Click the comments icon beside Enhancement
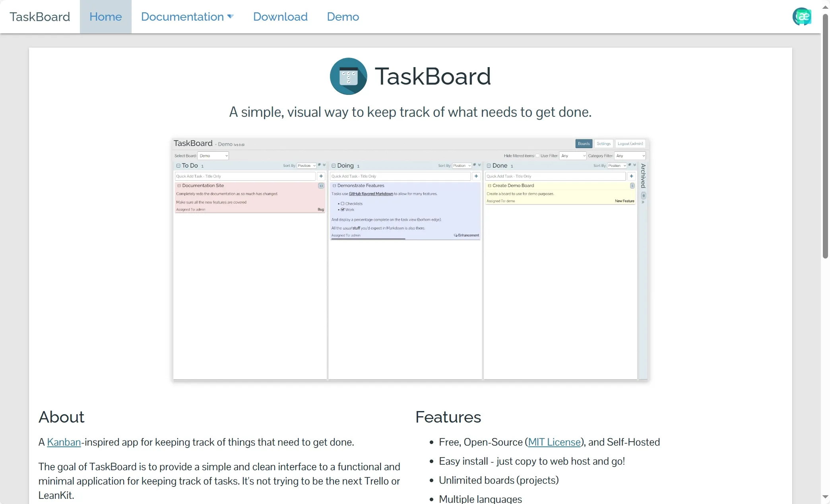 [456, 236]
